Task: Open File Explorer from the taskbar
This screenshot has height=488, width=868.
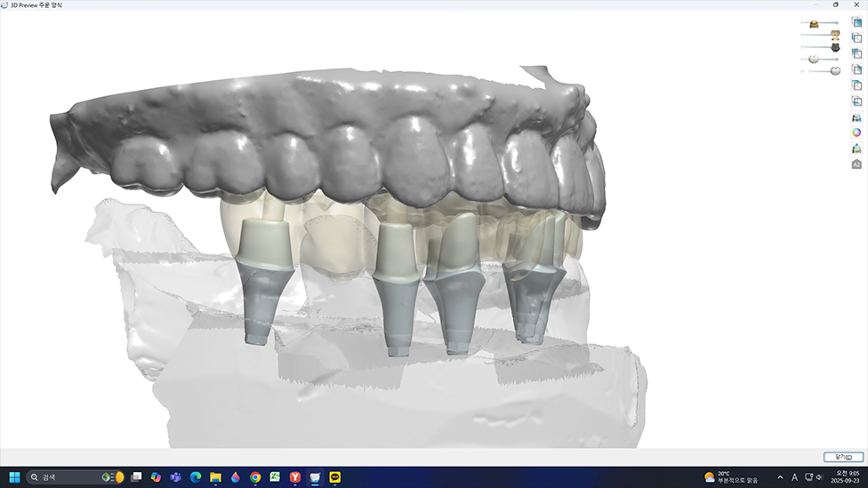Action: (215, 477)
